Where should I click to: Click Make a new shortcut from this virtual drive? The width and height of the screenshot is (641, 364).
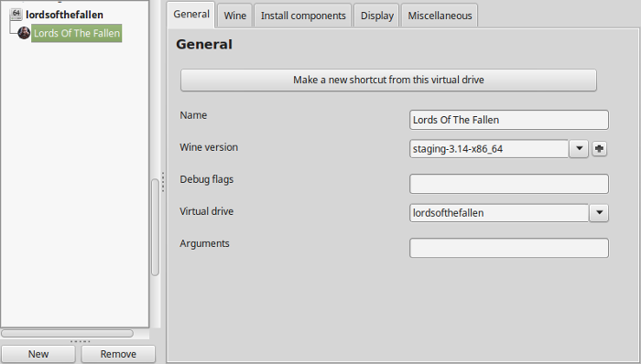388,80
